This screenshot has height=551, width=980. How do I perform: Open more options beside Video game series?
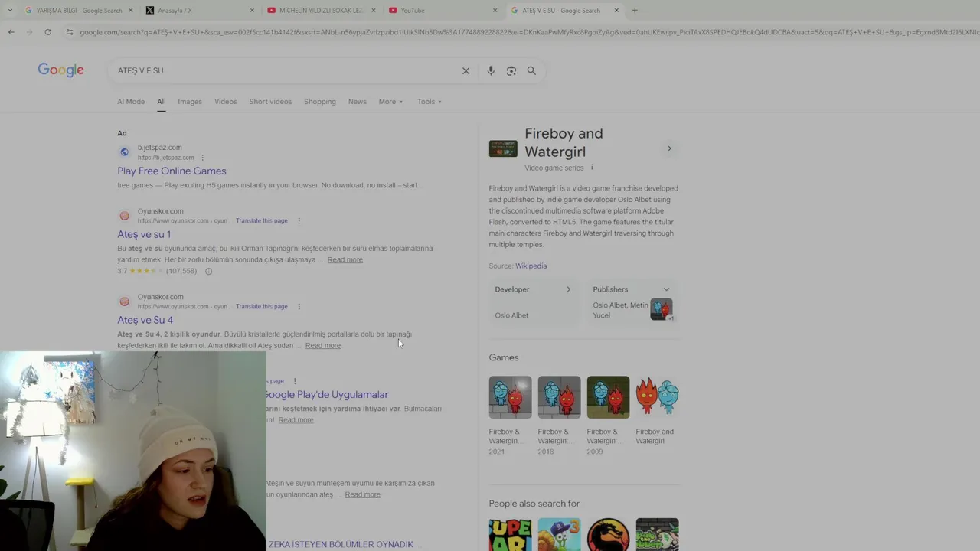point(592,168)
